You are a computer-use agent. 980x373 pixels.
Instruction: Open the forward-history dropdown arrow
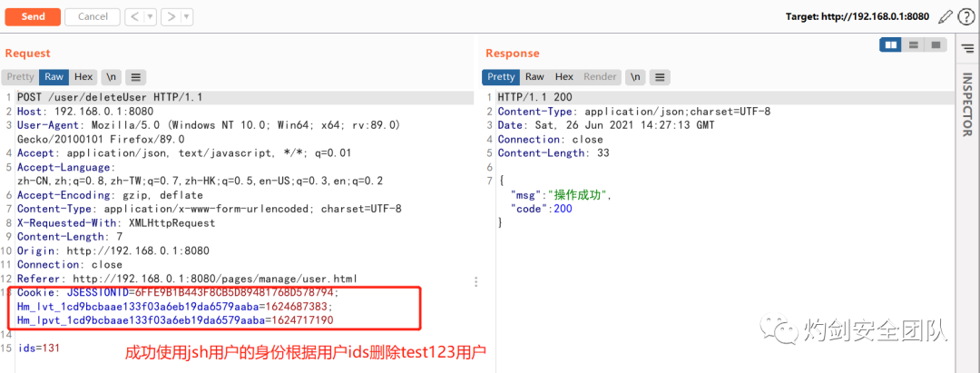[186, 17]
